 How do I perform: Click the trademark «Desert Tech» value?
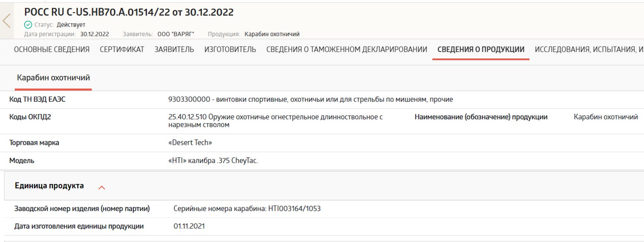[190, 142]
